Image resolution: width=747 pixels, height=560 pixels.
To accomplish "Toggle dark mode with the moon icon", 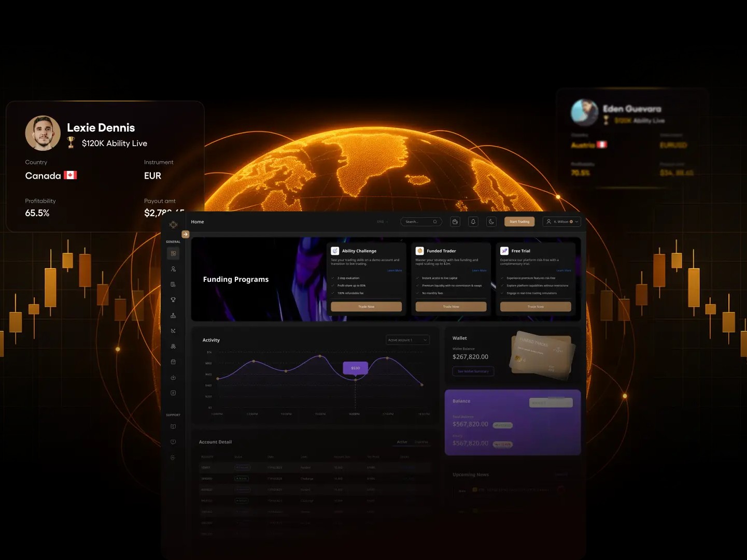I will coord(491,221).
